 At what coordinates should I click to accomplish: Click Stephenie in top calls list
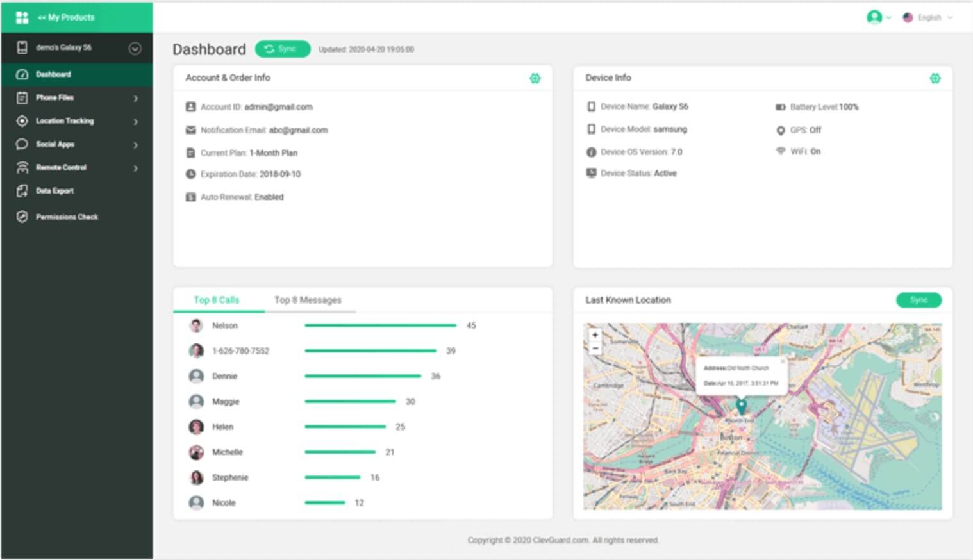click(x=230, y=477)
